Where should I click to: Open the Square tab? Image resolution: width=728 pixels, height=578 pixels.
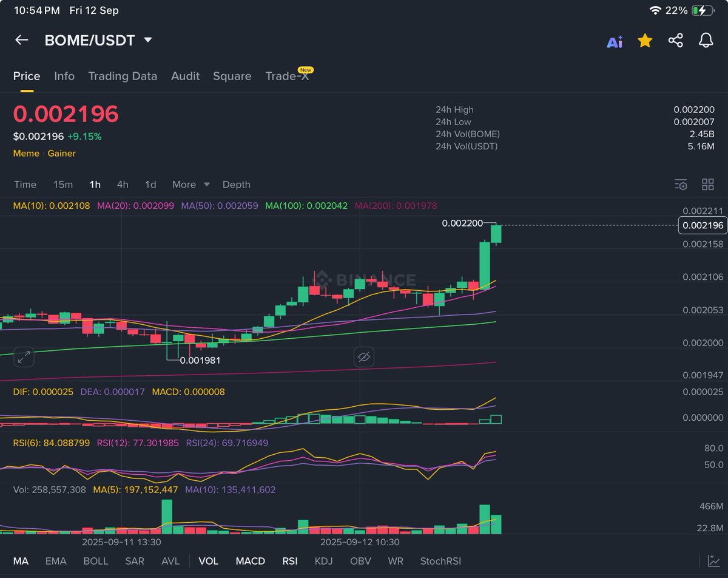232,76
